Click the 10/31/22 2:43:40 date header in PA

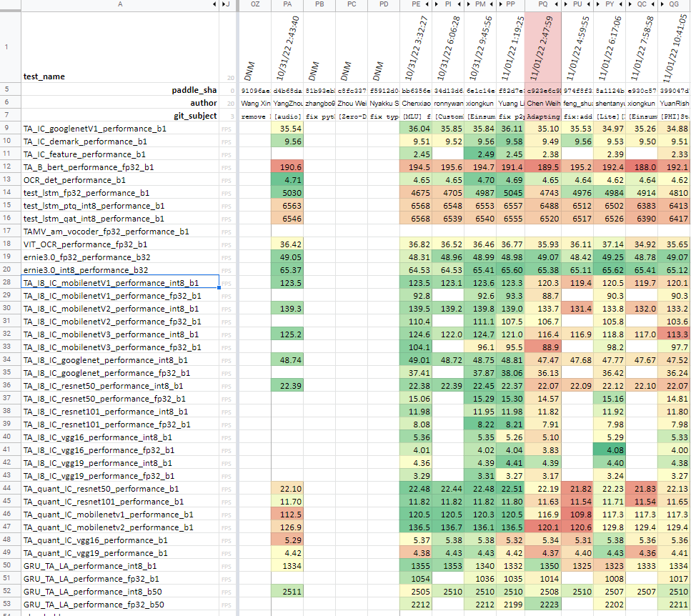point(287,46)
